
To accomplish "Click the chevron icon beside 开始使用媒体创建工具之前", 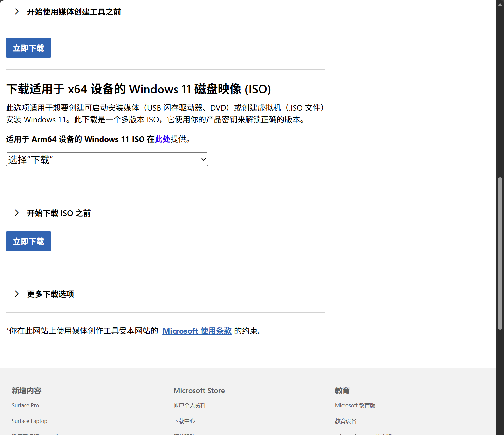I will 17,12.
